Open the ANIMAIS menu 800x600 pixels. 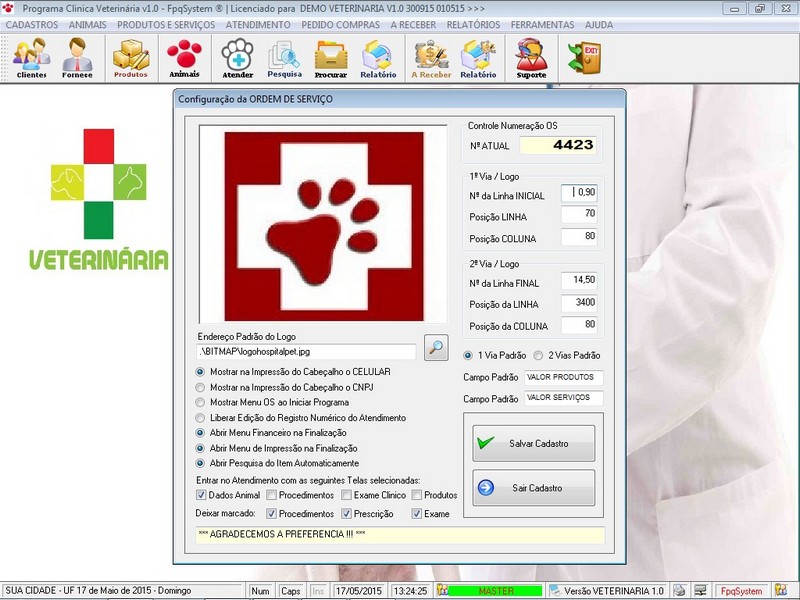point(88,25)
